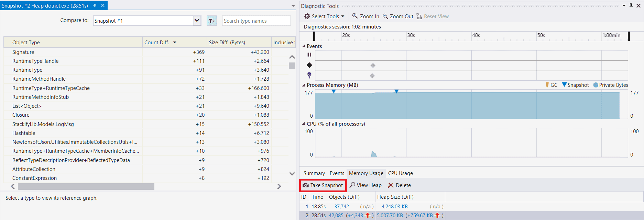Pin the Snapshot #2 Heap tab

pos(95,5)
